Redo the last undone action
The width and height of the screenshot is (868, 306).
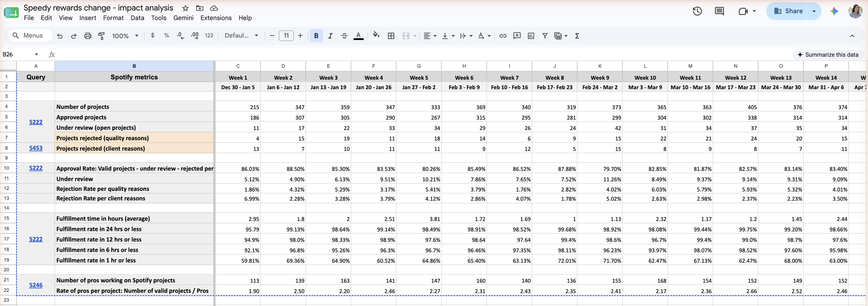(x=74, y=36)
